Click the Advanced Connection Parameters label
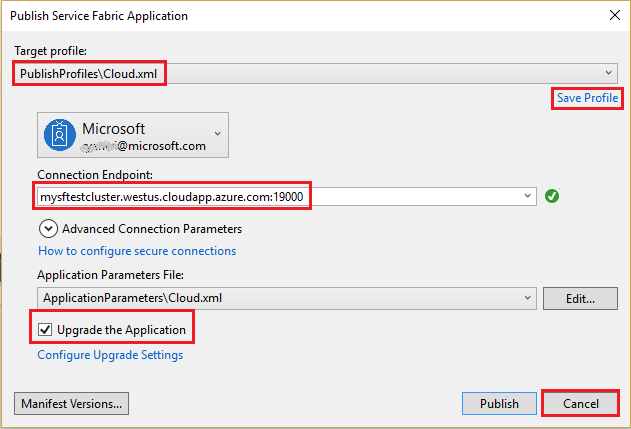The image size is (631, 429). [152, 229]
